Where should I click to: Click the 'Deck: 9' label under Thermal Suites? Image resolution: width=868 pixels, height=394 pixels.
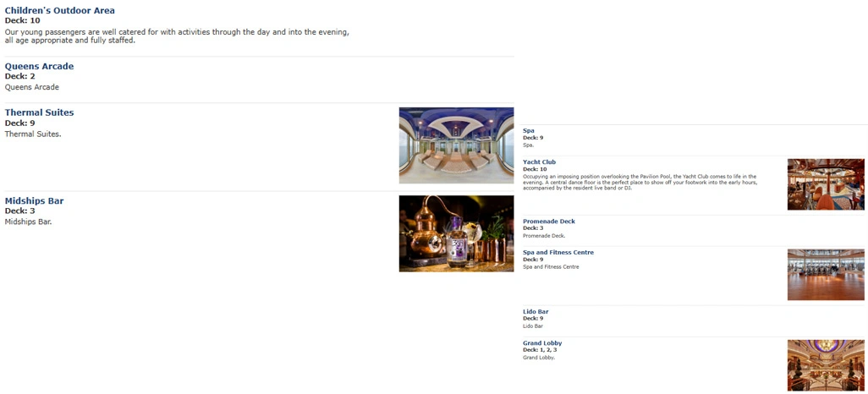(20, 123)
